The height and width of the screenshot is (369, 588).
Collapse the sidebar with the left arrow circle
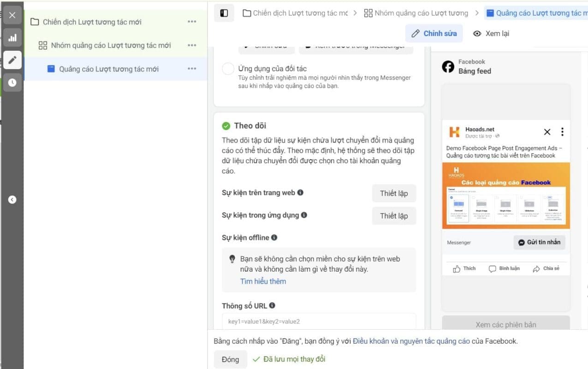[x=12, y=200]
